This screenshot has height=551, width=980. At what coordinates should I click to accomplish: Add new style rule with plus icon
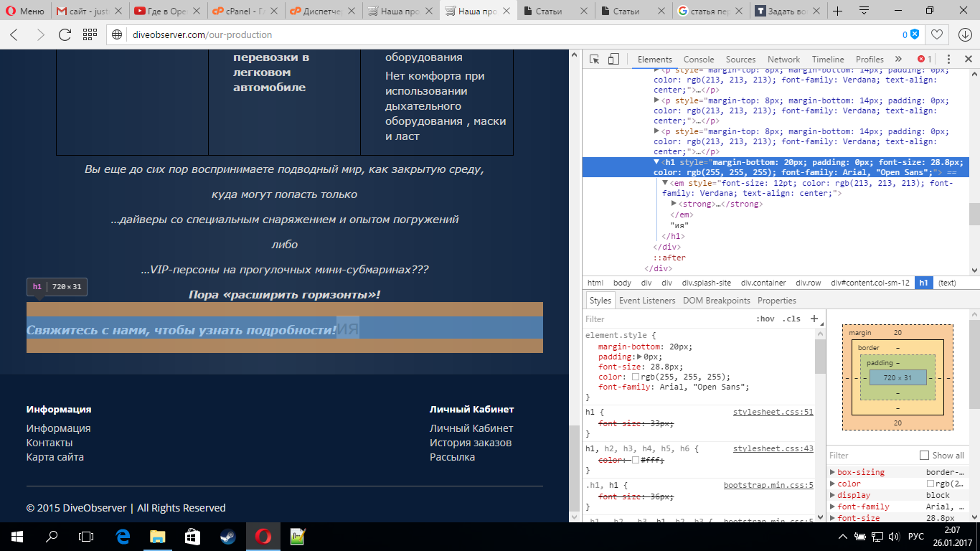[814, 319]
